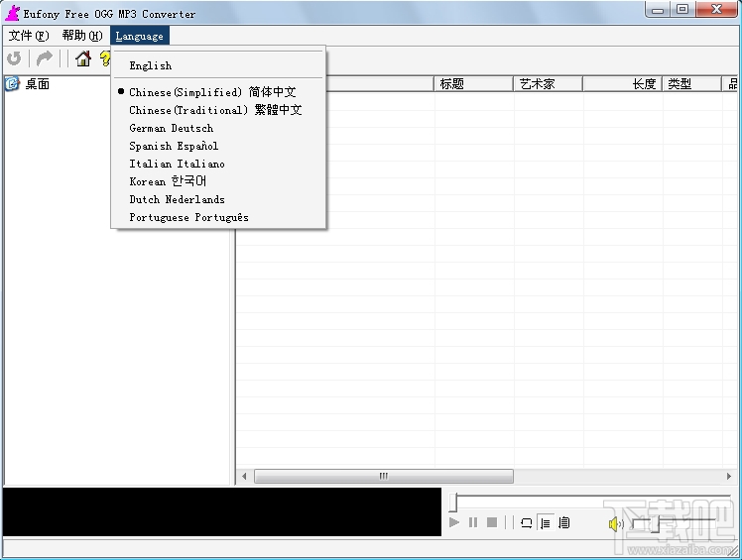Screen dimensions: 742x560
Task: Maximize the converter window
Action: (x=682, y=10)
